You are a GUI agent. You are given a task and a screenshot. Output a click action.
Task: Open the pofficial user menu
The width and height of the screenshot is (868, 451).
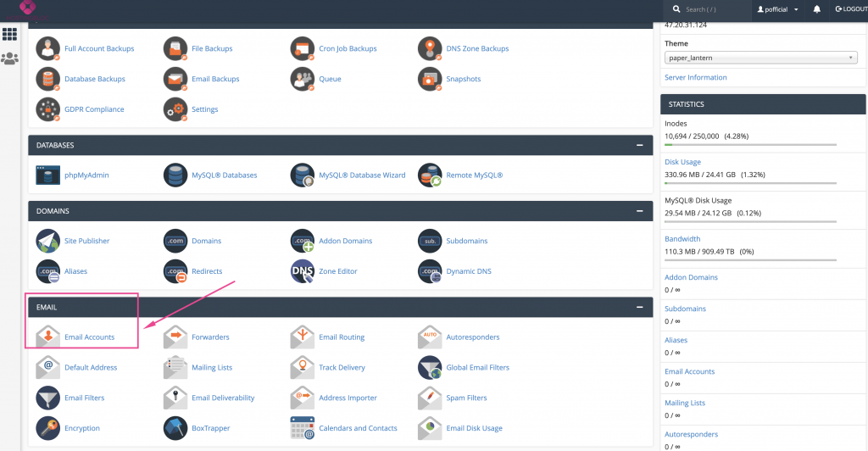(x=778, y=9)
